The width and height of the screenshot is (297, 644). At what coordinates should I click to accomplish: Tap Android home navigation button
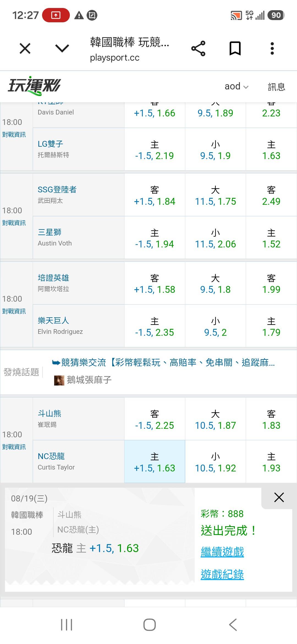point(149,624)
